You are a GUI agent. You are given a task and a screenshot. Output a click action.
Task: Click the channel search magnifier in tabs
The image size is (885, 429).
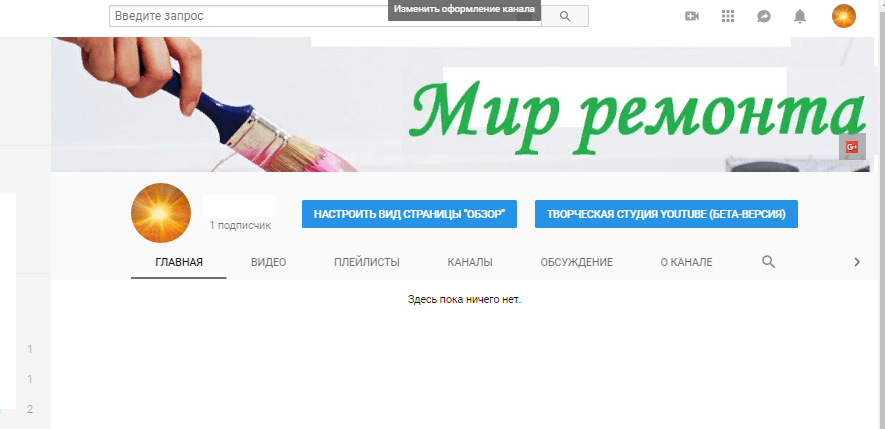pyautogui.click(x=769, y=262)
